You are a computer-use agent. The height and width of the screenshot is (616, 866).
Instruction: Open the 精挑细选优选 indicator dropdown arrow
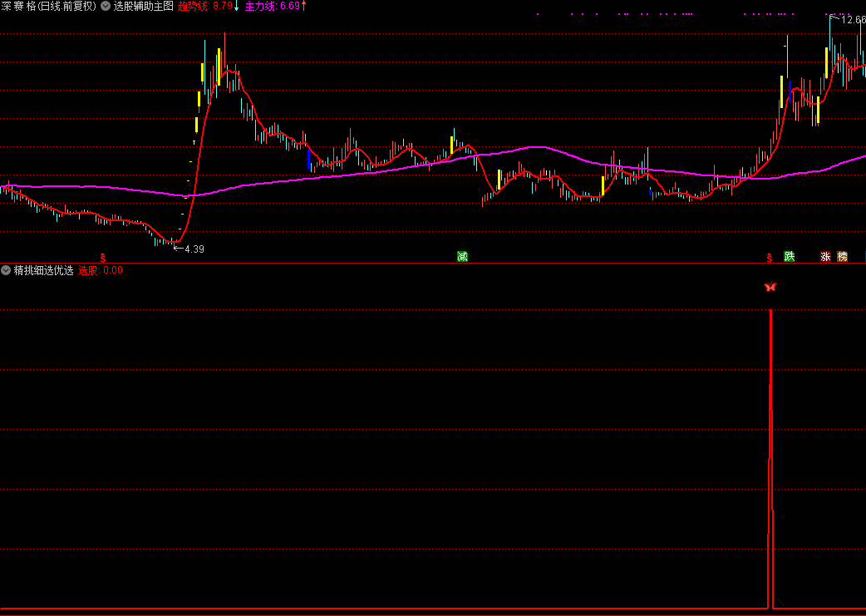[6, 270]
